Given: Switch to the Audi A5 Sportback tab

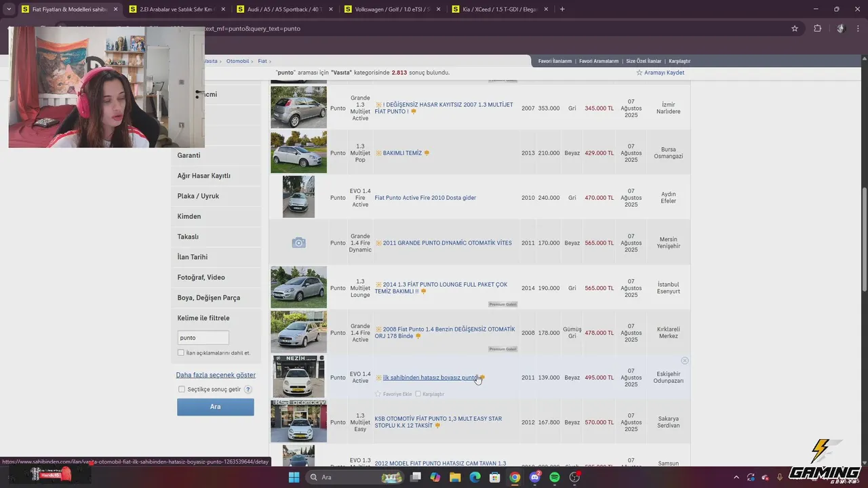Looking at the screenshot, I should [x=283, y=9].
